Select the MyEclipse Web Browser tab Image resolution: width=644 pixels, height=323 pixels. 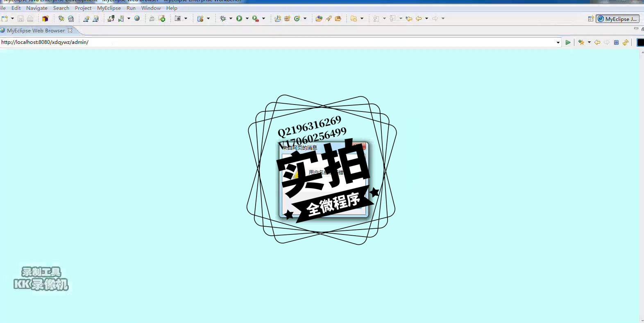tap(36, 30)
